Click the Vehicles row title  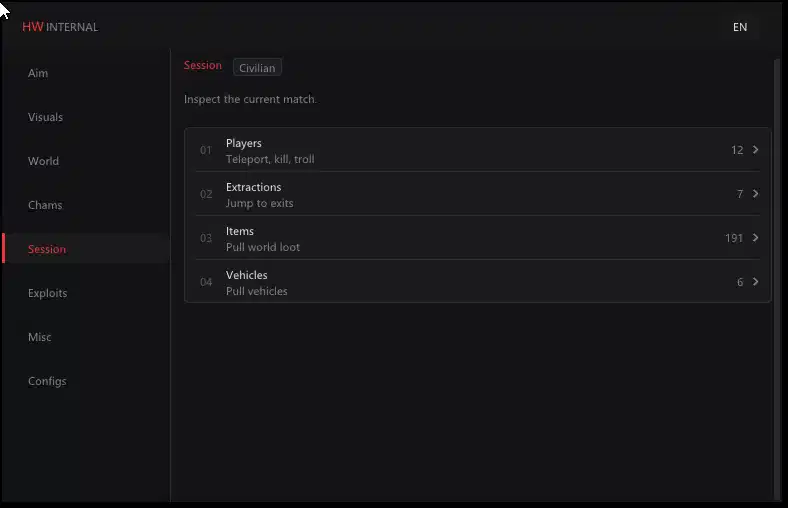tap(246, 275)
